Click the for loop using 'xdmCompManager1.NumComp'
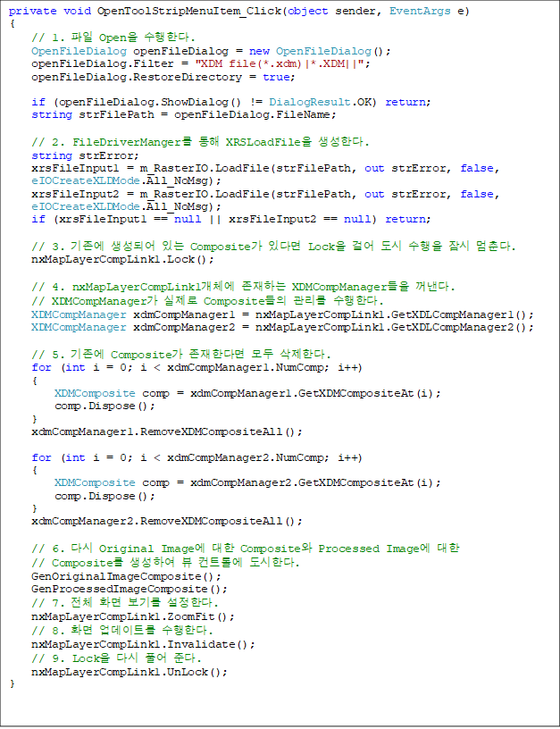560x729 pixels. pyautogui.click(x=196, y=368)
